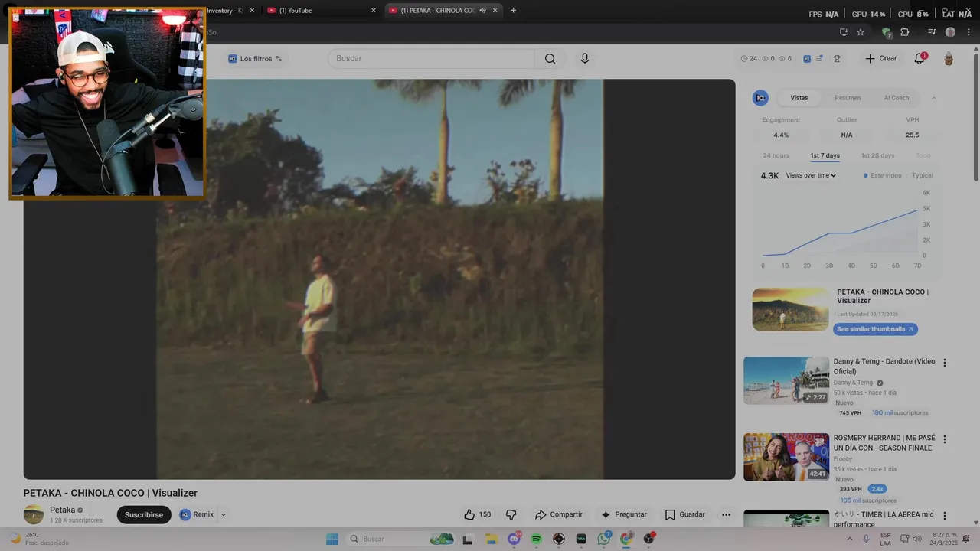
Task: Bookmark this page with the star icon
Action: 861,32
